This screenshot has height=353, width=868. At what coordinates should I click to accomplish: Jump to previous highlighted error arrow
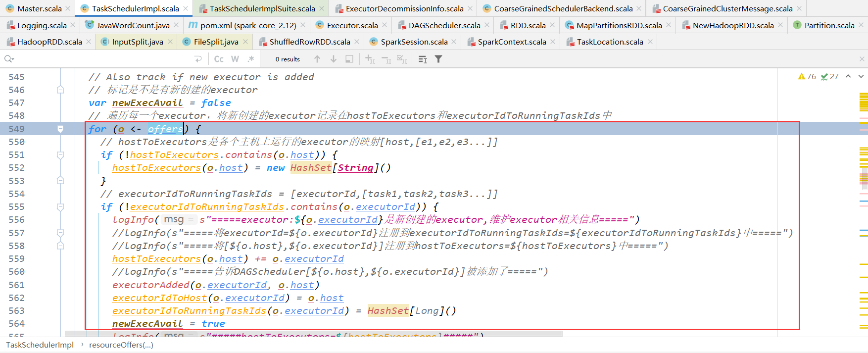tap(848, 76)
